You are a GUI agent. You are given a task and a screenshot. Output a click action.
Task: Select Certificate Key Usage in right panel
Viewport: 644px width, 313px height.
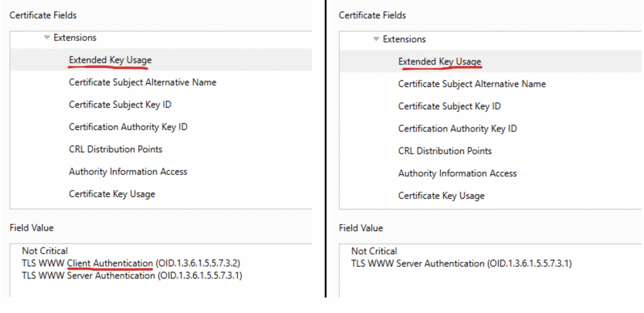pyautogui.click(x=441, y=195)
